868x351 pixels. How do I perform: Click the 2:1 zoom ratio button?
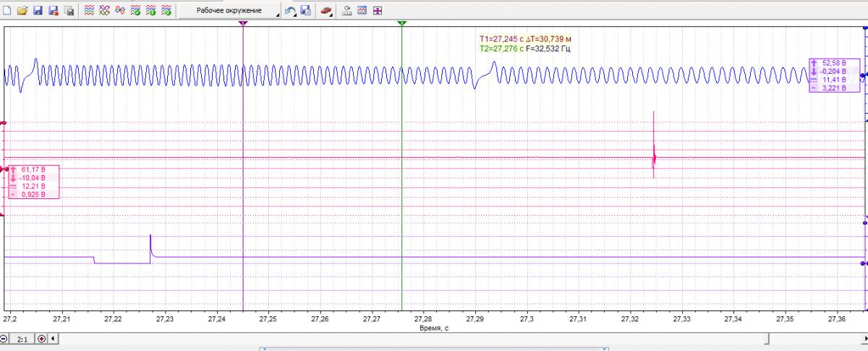[x=23, y=339]
